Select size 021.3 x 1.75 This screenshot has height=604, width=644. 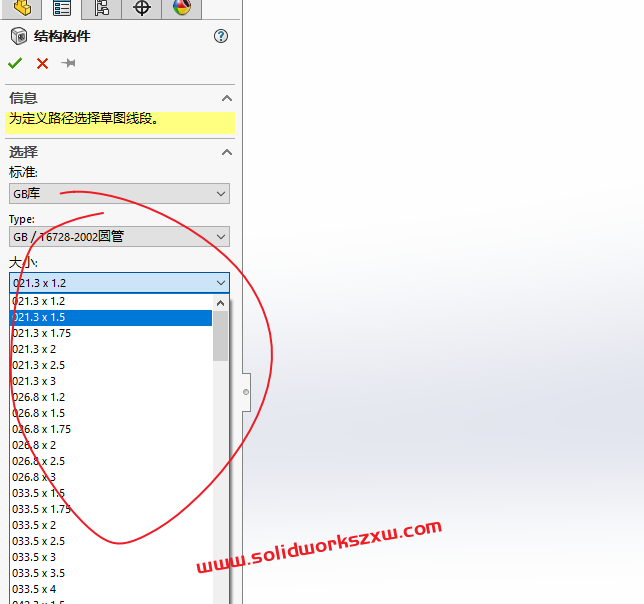[111, 333]
